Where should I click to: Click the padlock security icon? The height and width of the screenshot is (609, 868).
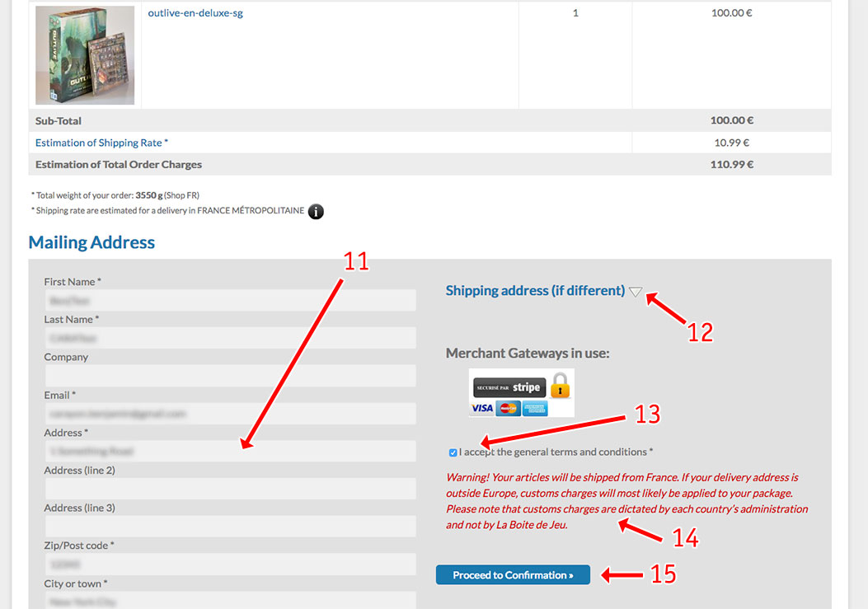[561, 385]
